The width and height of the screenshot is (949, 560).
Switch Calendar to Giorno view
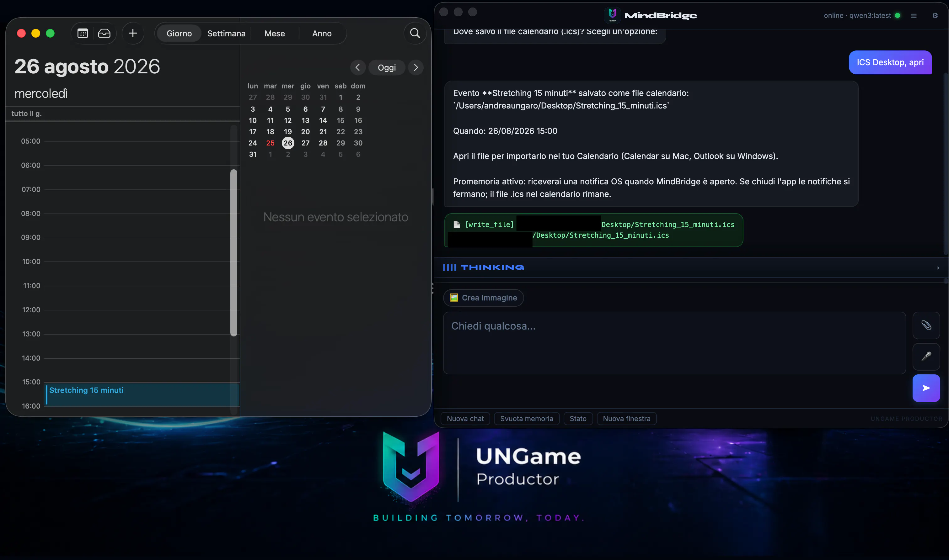[x=179, y=33]
